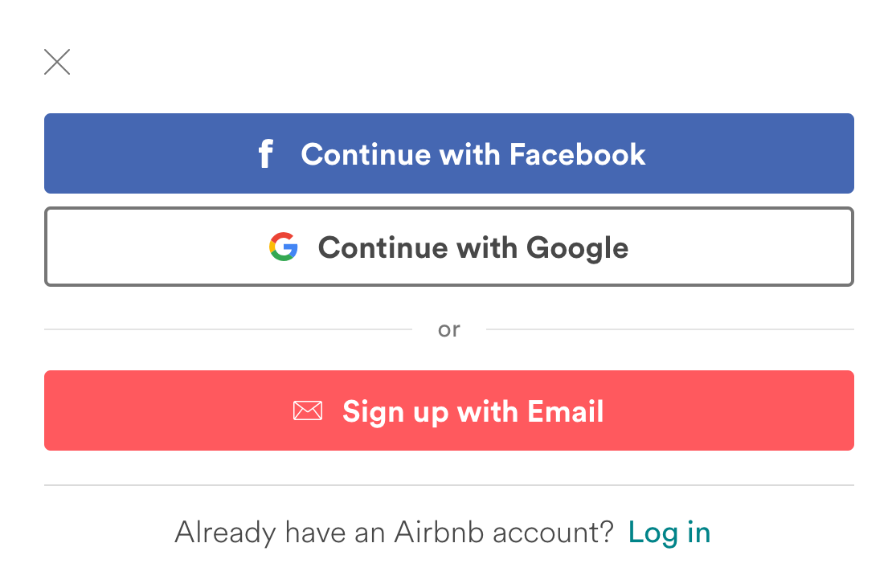Viewport: 892px width, 588px height.
Task: Click the 'or' divider text
Action: pyautogui.click(x=449, y=330)
